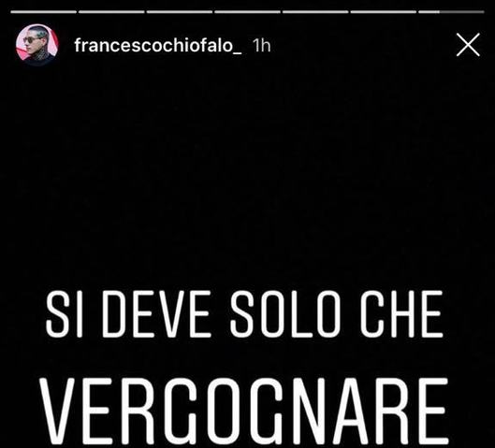Image resolution: width=495 pixels, height=448 pixels.
Task: Select the third story progress segment
Action: pyautogui.click(x=180, y=12)
